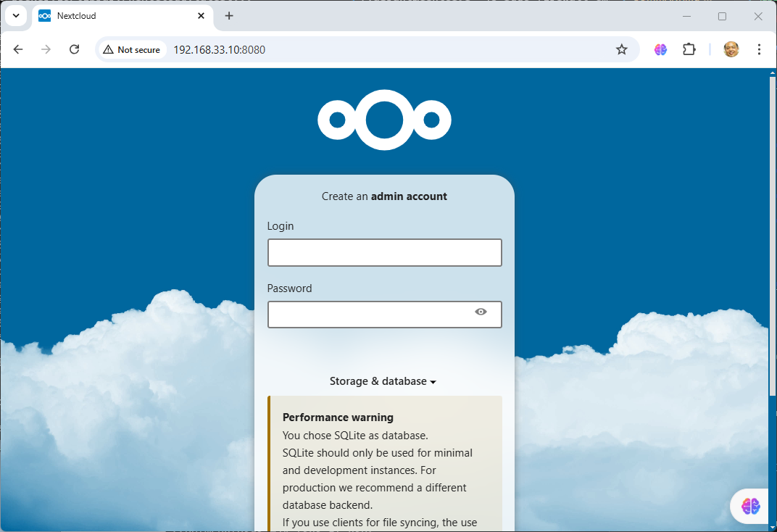777x532 pixels.
Task: Click the Nextcloud logo on the page
Action: click(x=384, y=120)
